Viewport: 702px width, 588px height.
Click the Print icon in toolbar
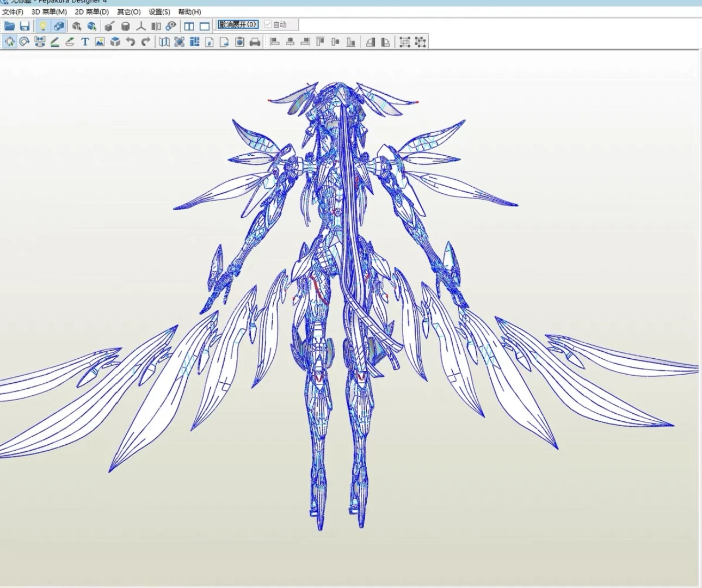255,42
